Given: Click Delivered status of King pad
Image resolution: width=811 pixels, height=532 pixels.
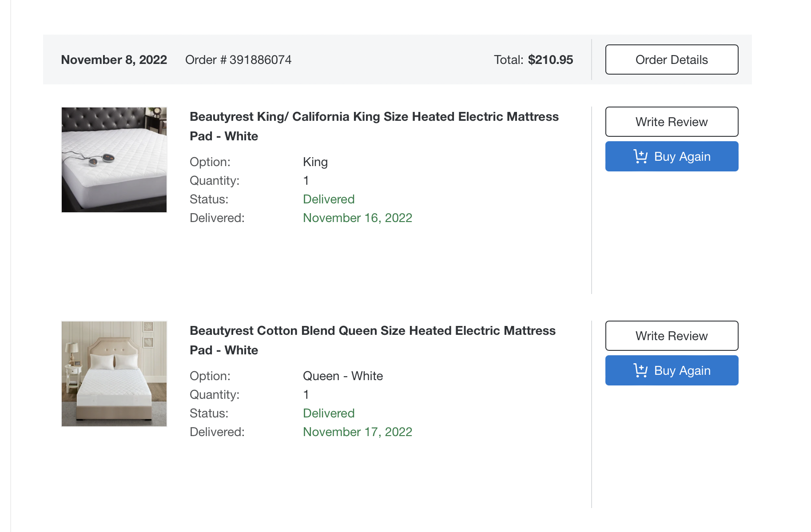Looking at the screenshot, I should [x=329, y=199].
